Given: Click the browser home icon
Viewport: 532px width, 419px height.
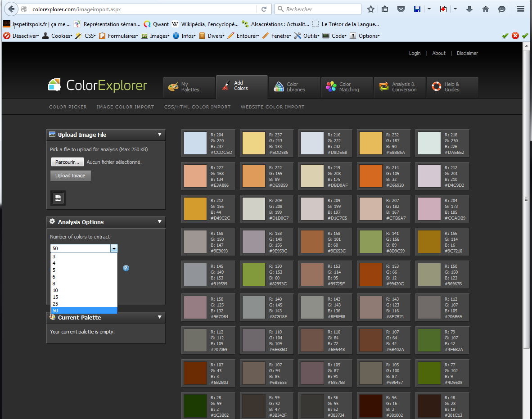Looking at the screenshot, I should [486, 9].
